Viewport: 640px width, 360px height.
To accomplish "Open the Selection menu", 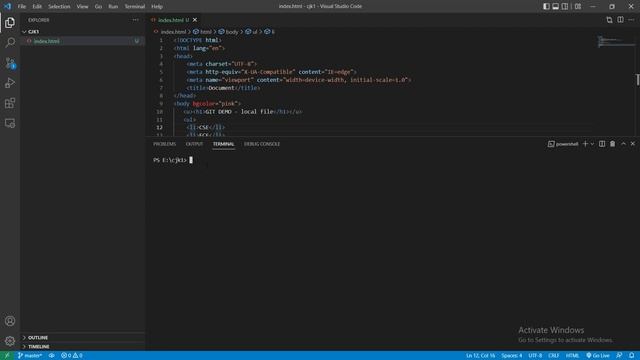I will click(x=59, y=6).
